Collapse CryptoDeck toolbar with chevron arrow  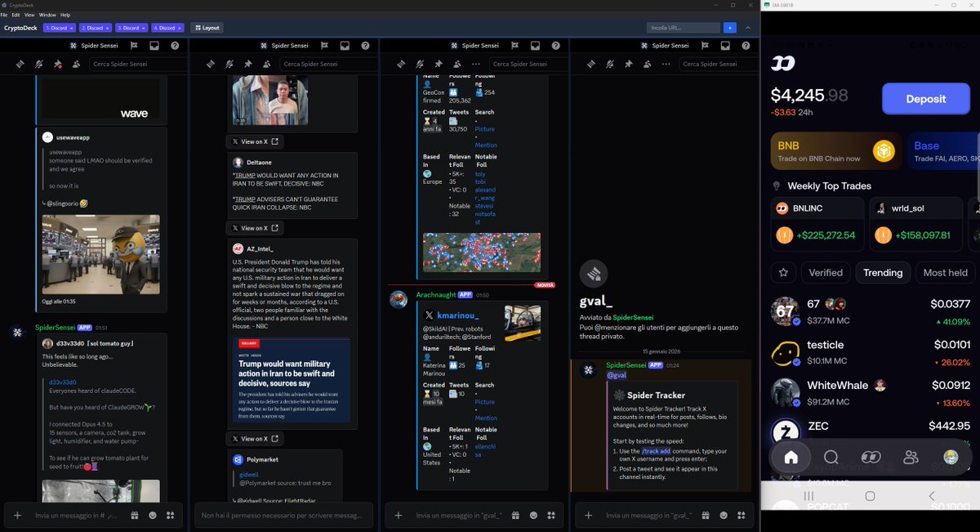(747, 28)
